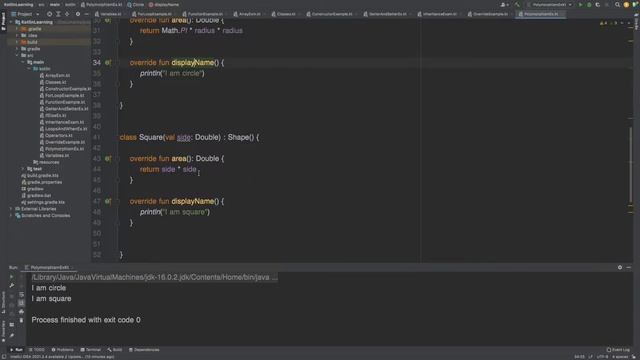Click the override gutter icon on line 47
640x360 pixels.
(107, 201)
